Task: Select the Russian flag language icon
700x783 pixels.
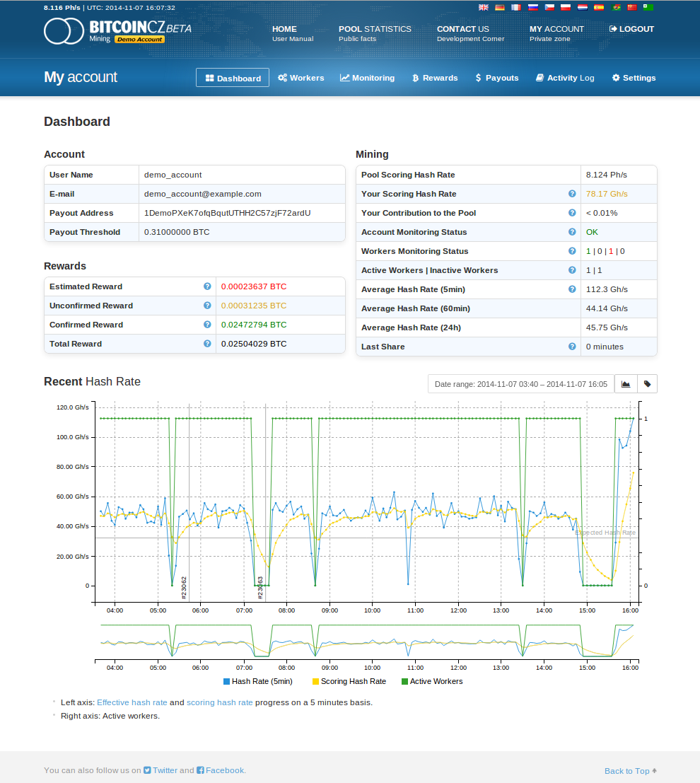Action: [x=534, y=8]
